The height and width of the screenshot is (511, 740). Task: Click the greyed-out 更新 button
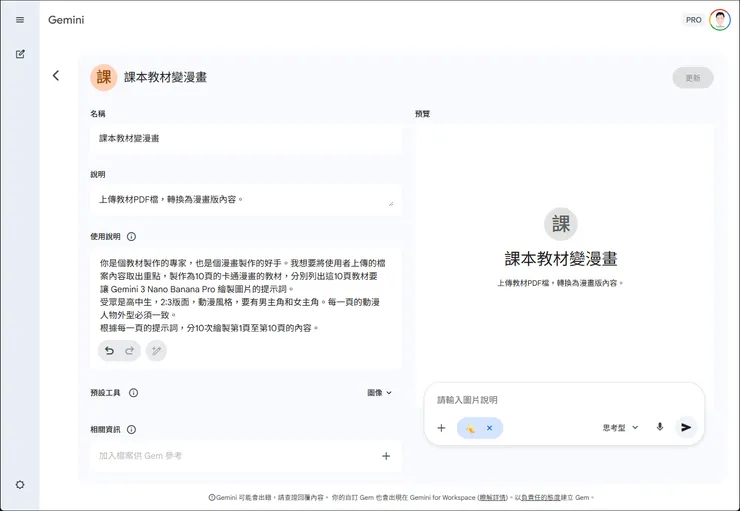[693, 78]
